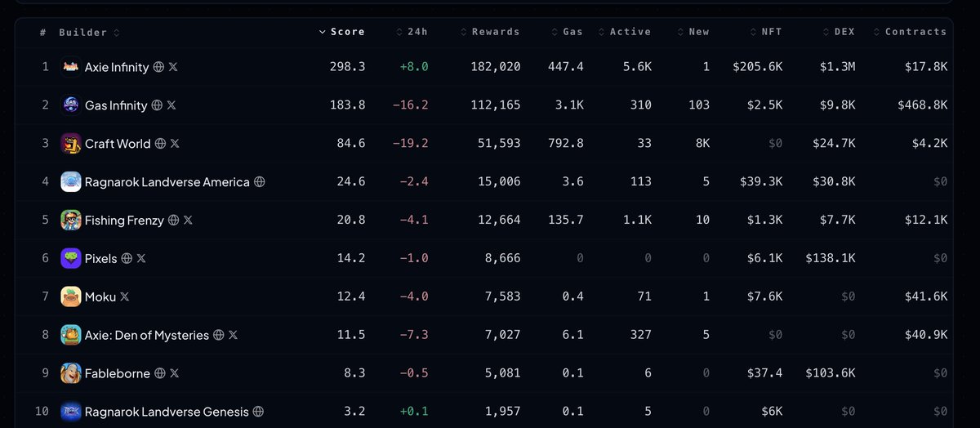Sort table by DEX column
Screen dimensions: 980x428
[x=840, y=32]
